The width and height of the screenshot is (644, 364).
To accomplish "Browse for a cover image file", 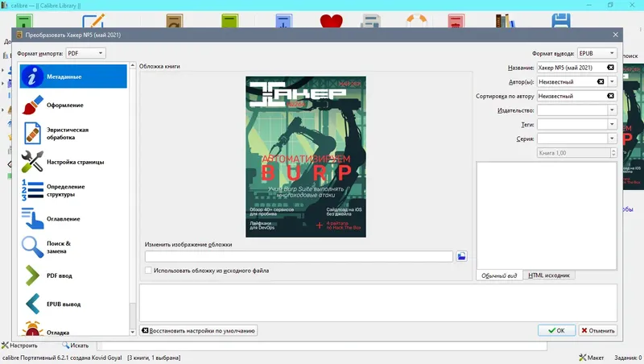I will (461, 256).
